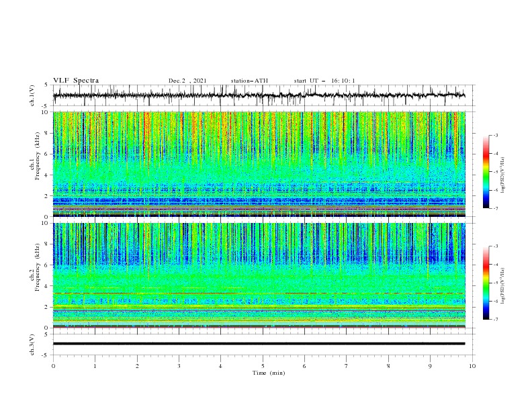Viewport: 532px width, 411px height.
Task: Click the ch.2 spectrogram panel
Action: [259, 275]
